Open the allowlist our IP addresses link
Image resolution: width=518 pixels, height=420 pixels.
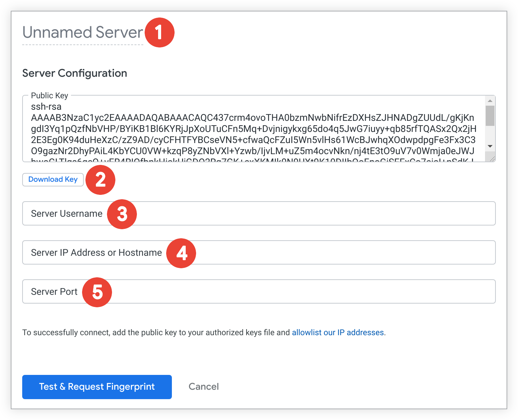pos(338,333)
